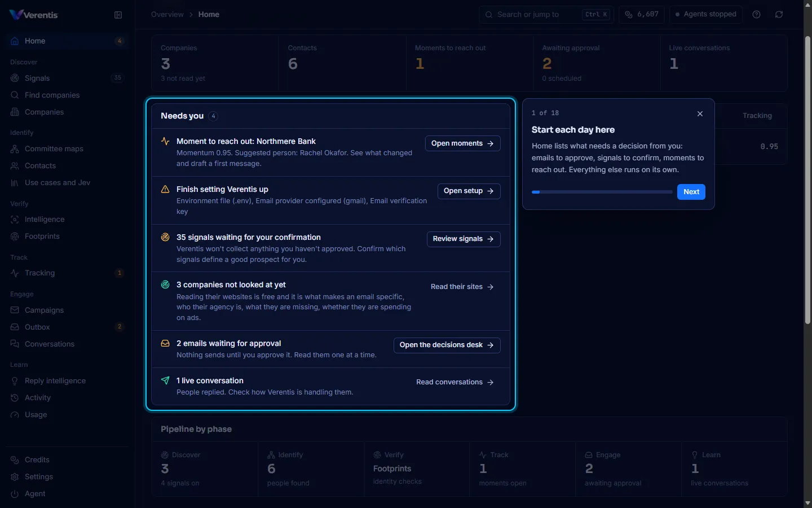This screenshot has width=812, height=508.
Task: Click Review signals button
Action: 464,239
